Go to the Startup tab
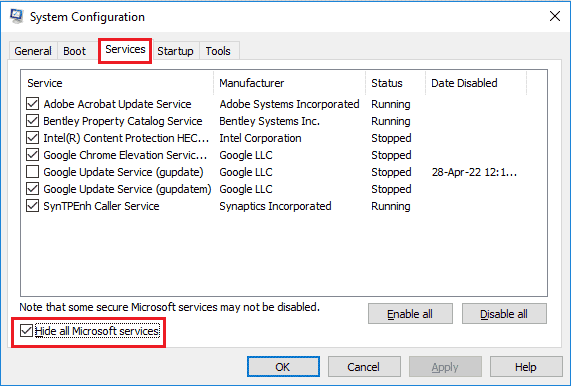 [x=175, y=51]
